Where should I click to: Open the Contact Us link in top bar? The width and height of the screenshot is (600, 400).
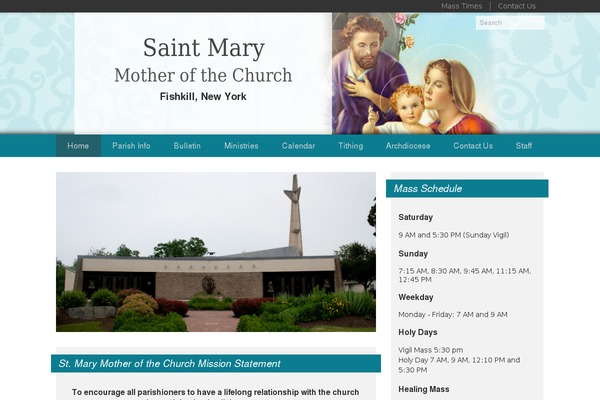pyautogui.click(x=517, y=6)
